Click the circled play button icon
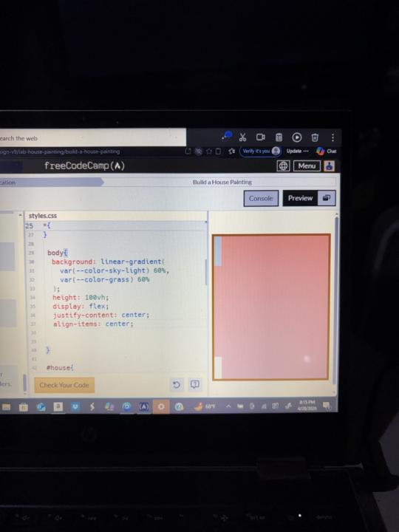The height and width of the screenshot is (532, 399). [x=297, y=137]
